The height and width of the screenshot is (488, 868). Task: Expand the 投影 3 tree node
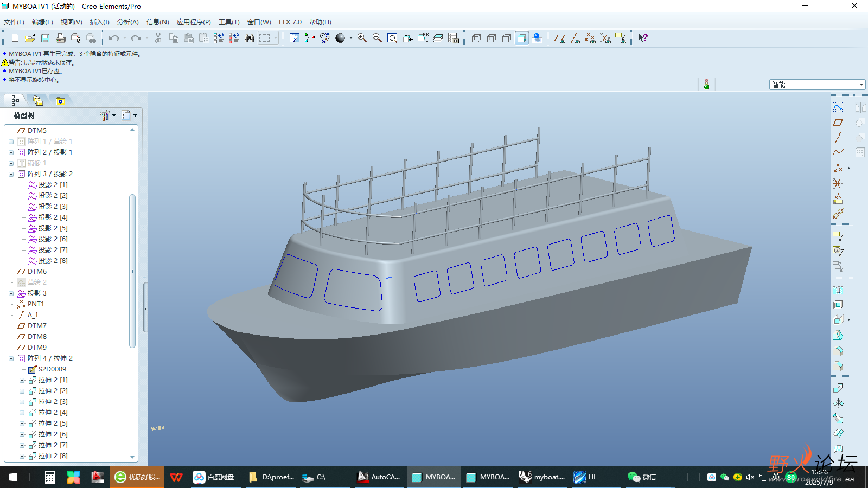pos(11,293)
